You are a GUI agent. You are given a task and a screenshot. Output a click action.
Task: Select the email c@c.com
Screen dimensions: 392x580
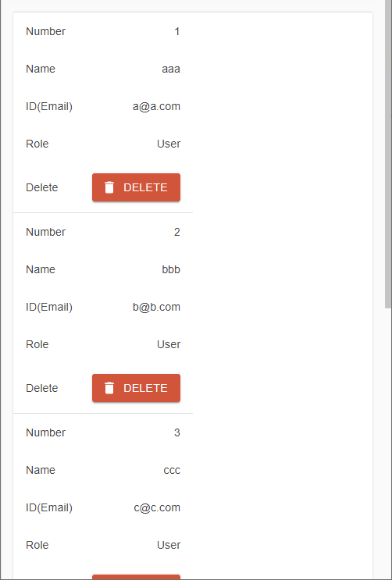pyautogui.click(x=157, y=507)
